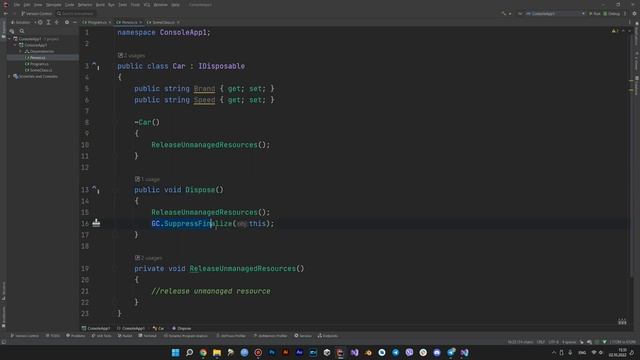Open Telegram from the taskbar
The image size is (640, 360).
396,353
